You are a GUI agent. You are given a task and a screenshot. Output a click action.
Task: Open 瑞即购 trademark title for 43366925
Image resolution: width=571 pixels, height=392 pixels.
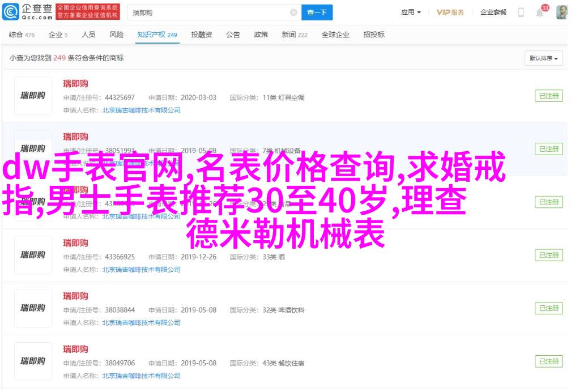75,243
